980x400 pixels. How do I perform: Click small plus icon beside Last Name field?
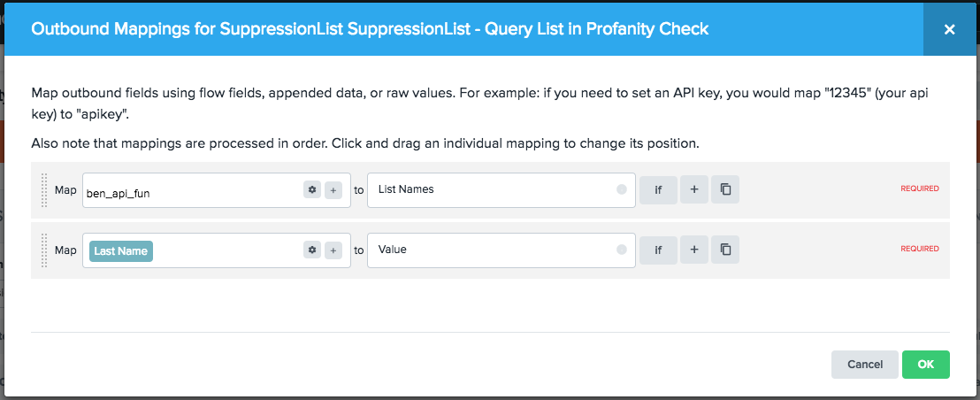coord(333,250)
